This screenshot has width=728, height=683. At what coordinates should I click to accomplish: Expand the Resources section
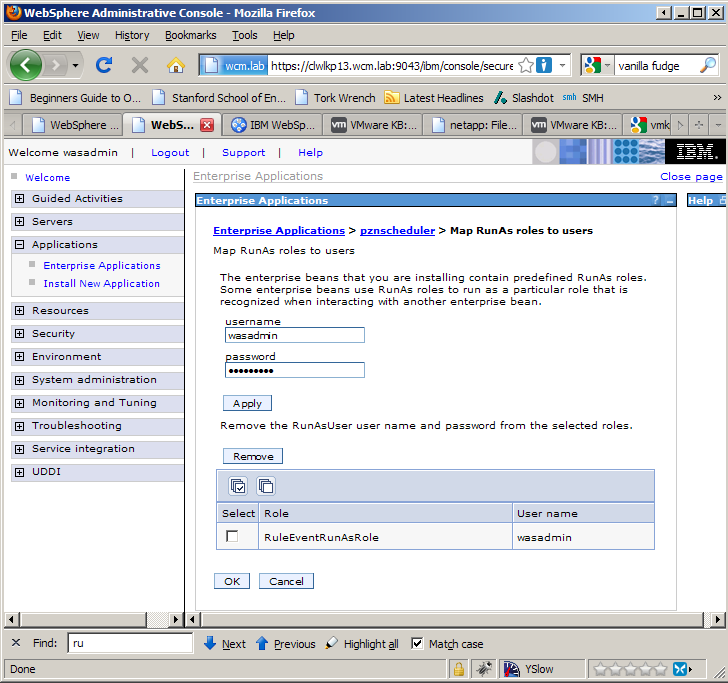(19, 311)
